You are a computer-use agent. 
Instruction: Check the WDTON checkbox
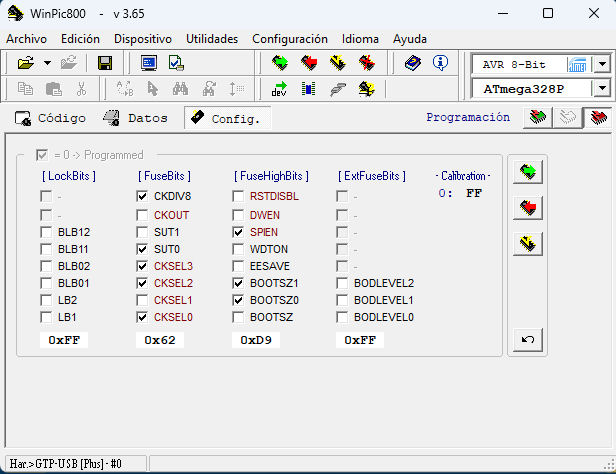238,249
